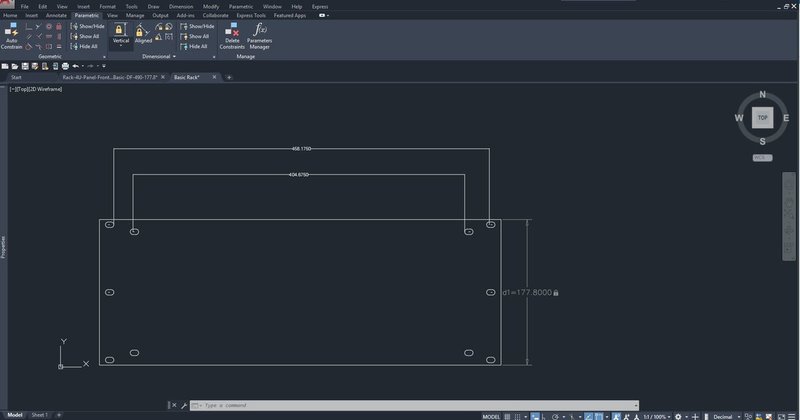800x420 pixels.
Task: Select the Symmetric geometric constraint icon
Action: pyautogui.click(x=49, y=46)
